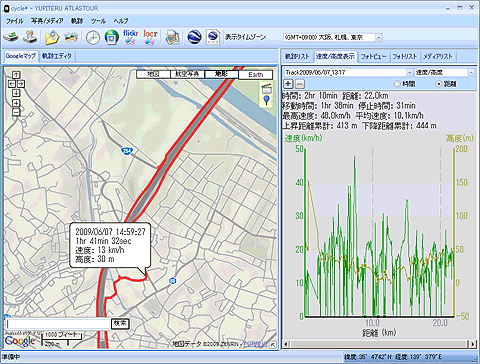Open the Google Earth globe icon
The width and height of the screenshot is (480, 364).
[194, 37]
